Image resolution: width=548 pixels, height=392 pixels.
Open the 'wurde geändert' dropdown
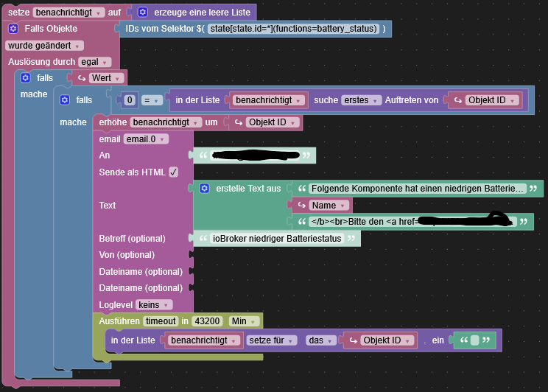coord(44,46)
